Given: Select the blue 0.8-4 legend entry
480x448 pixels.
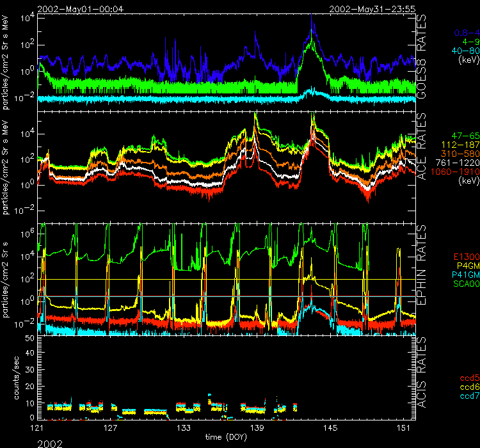Looking at the screenshot, I should coord(465,32).
